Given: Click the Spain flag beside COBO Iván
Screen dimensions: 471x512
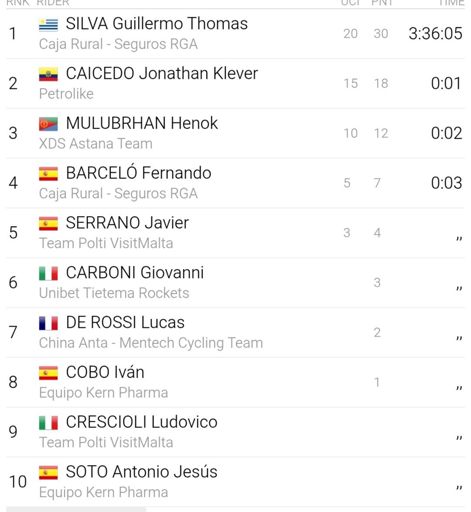Looking at the screenshot, I should click(48, 373).
